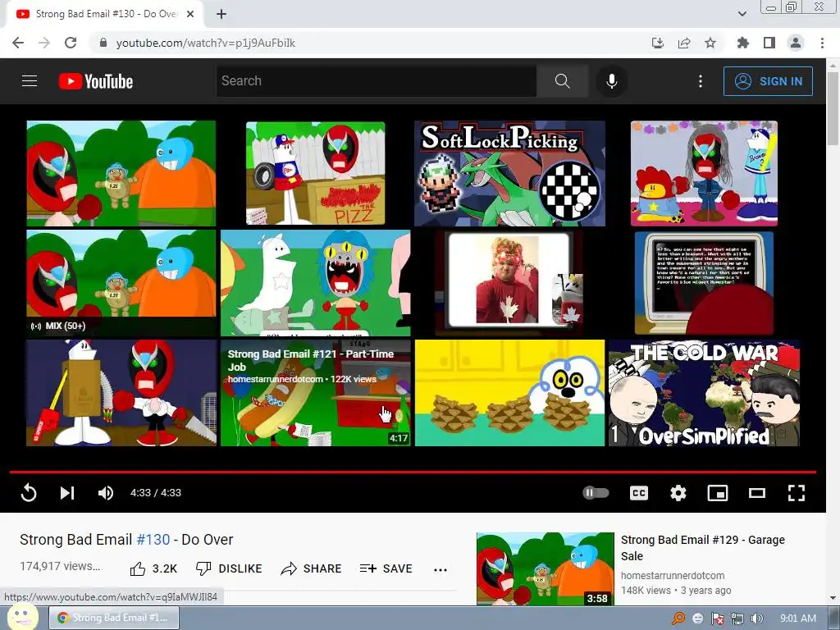
Task: Open the tray network status icon
Action: 737,619
